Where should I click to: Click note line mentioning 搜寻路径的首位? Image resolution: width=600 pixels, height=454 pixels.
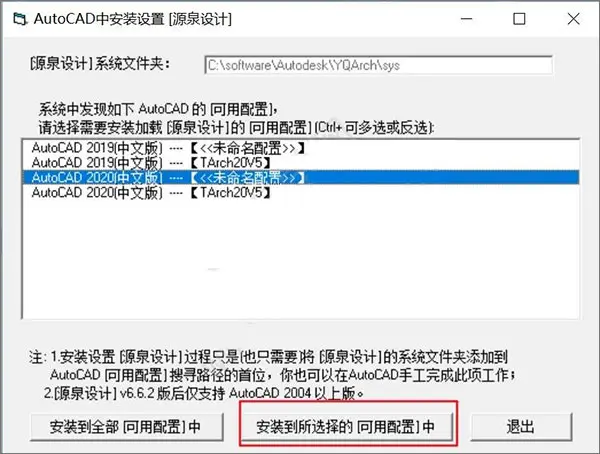[x=283, y=375]
